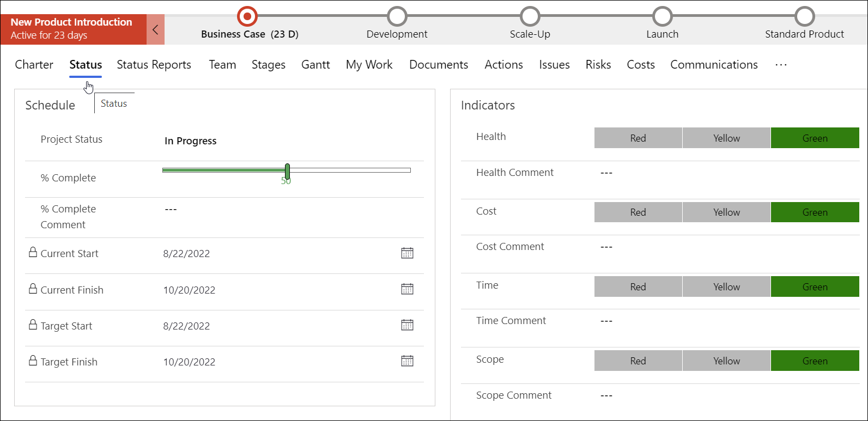This screenshot has width=868, height=421.
Task: Show more tabs via ellipsis
Action: click(x=781, y=65)
